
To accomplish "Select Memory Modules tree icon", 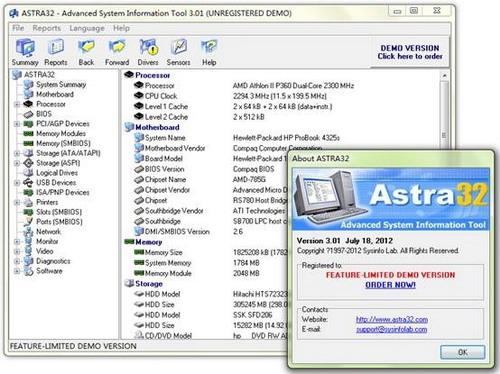I will 29,134.
